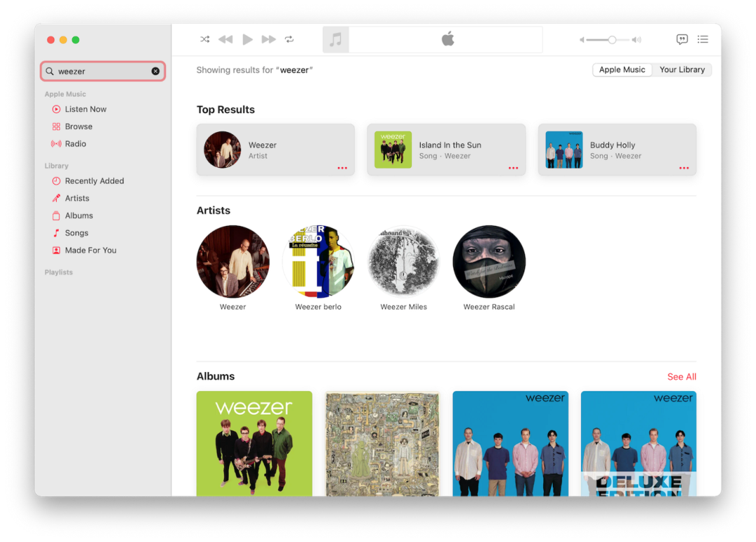Open Weezer artist top result card
The height and width of the screenshot is (542, 756).
pyautogui.click(x=275, y=150)
